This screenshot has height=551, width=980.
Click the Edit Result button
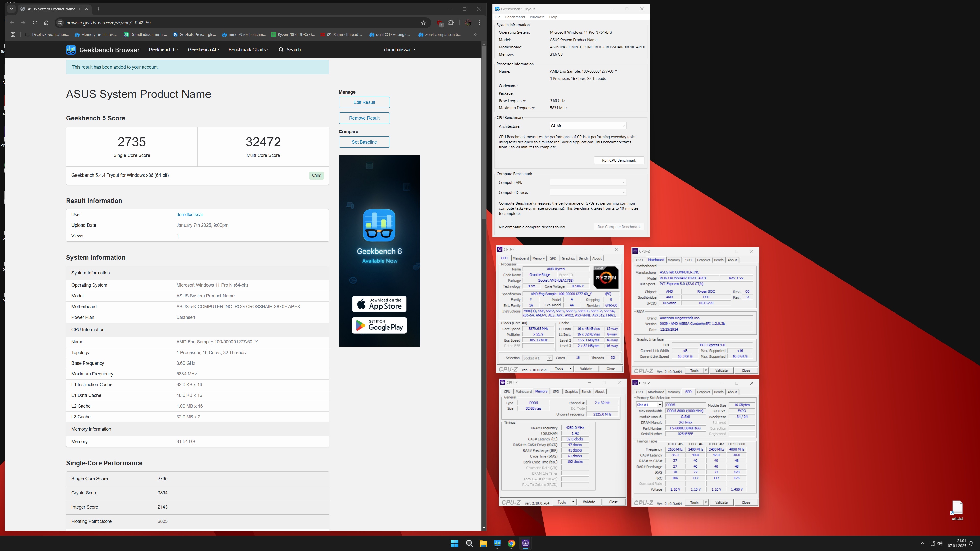click(x=364, y=102)
